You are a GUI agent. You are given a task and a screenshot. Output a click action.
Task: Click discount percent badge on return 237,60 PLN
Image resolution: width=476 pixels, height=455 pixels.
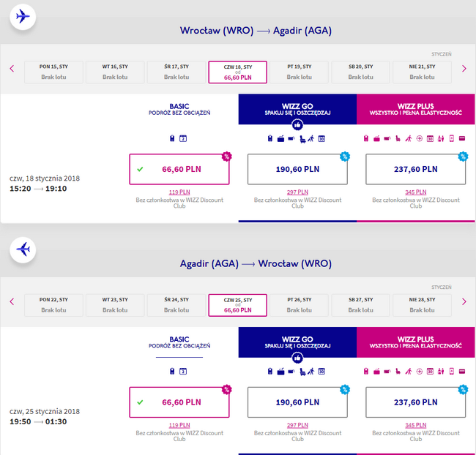pyautogui.click(x=463, y=389)
